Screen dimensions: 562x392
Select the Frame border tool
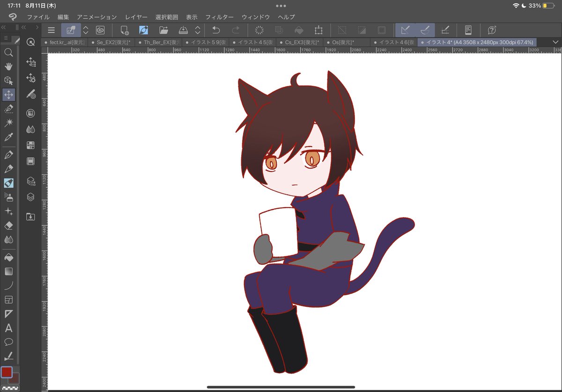click(x=8, y=299)
